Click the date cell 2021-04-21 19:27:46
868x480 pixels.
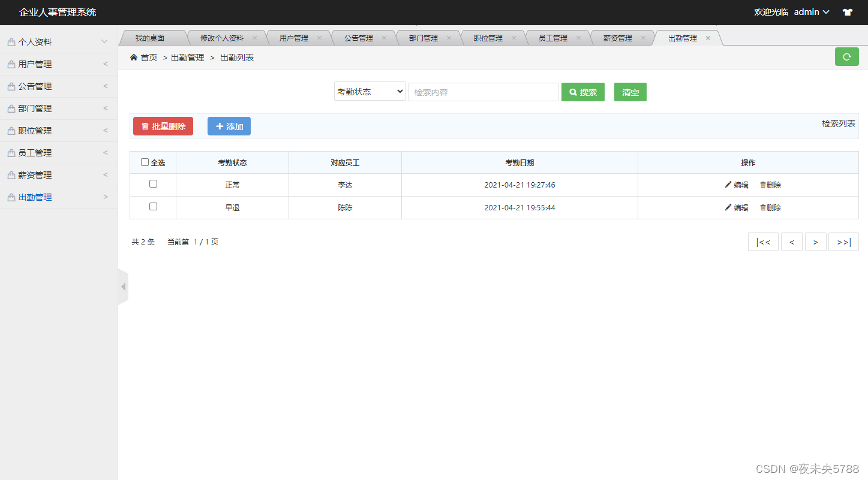pos(519,185)
